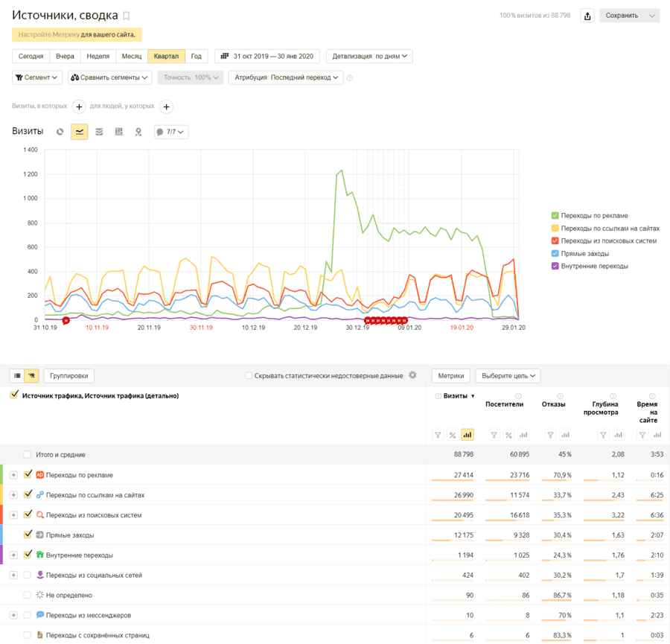Open the Сегмент dropdown
The image size is (670, 644).
pos(37,77)
